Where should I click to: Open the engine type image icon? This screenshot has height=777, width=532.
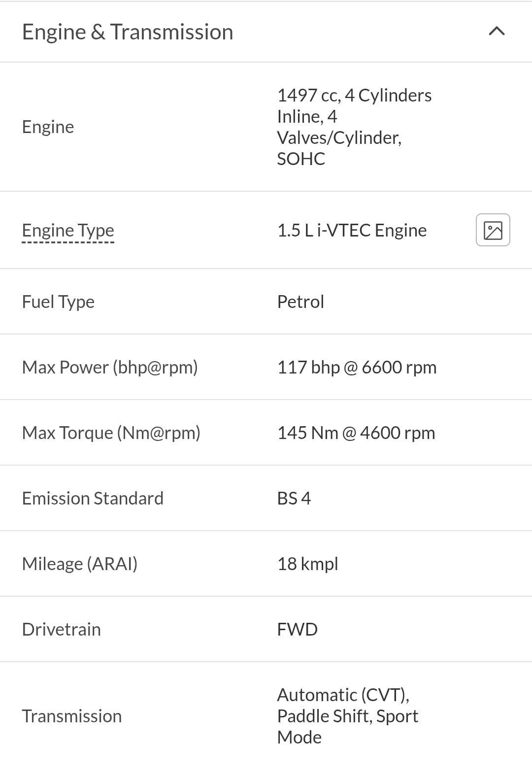(x=493, y=230)
